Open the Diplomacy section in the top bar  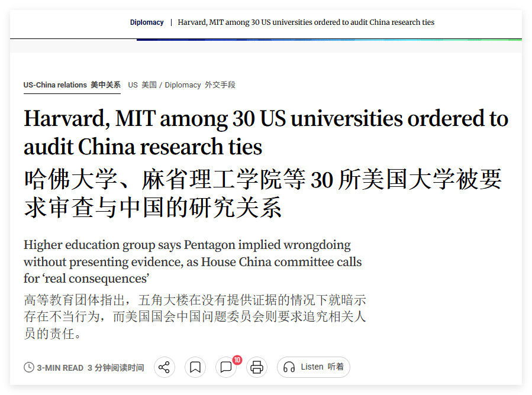pyautogui.click(x=147, y=22)
